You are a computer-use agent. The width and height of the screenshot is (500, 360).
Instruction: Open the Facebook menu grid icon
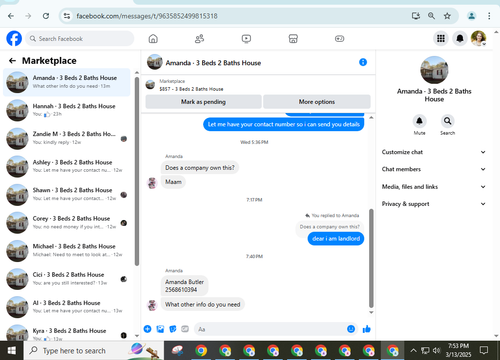[441, 39]
